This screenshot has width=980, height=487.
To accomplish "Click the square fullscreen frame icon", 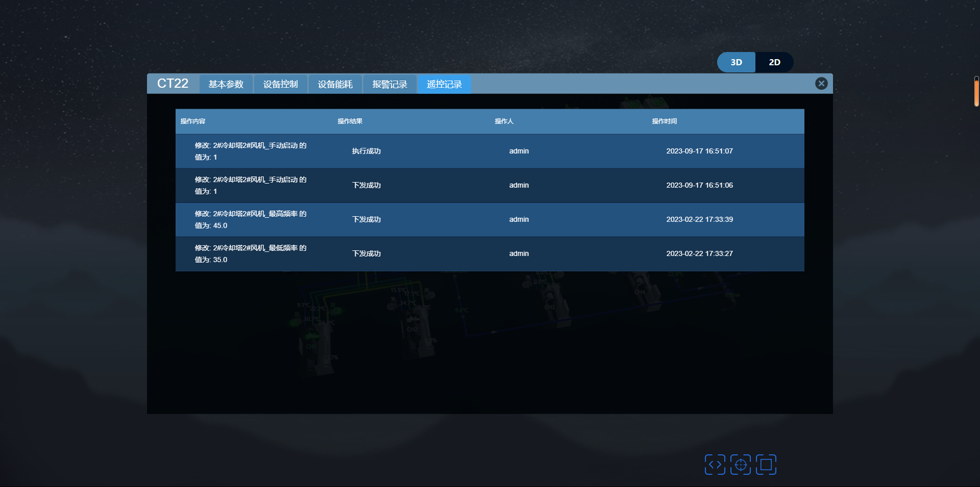I will click(766, 465).
